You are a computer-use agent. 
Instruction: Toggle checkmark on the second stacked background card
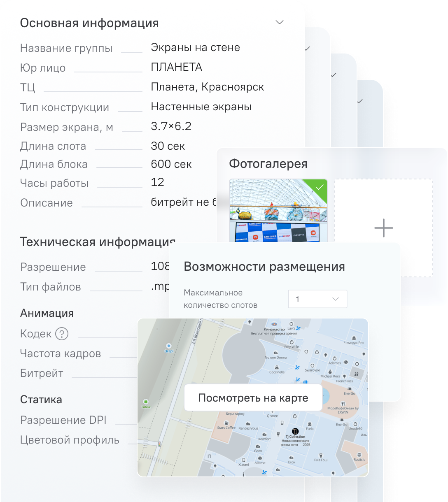point(334,75)
